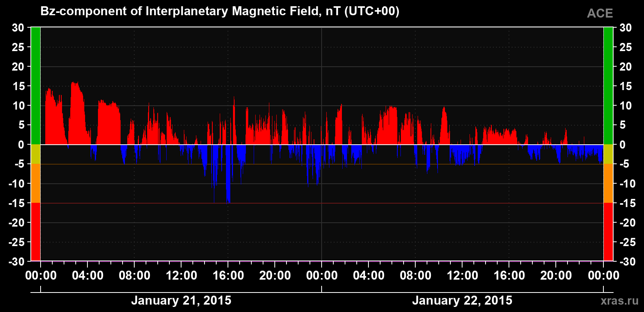The height and width of the screenshot is (312, 644).
Task: Click the "08:00" time label for January 22
Action: click(x=415, y=276)
